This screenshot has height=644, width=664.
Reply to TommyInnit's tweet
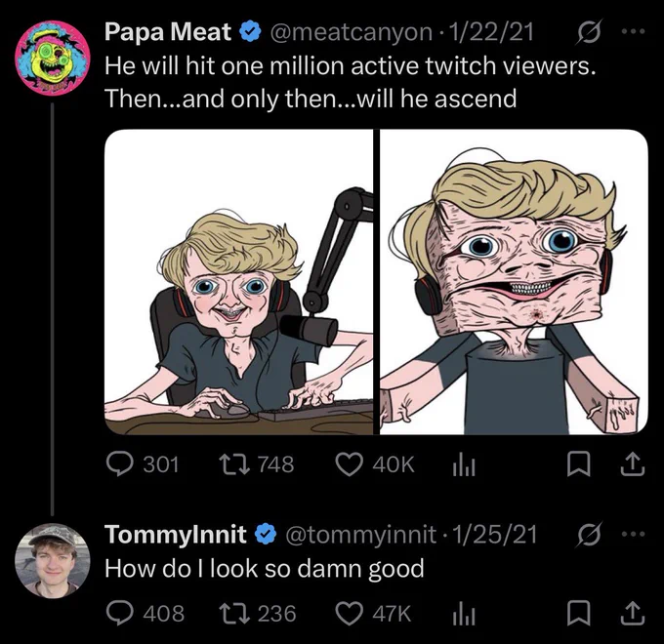[145, 613]
